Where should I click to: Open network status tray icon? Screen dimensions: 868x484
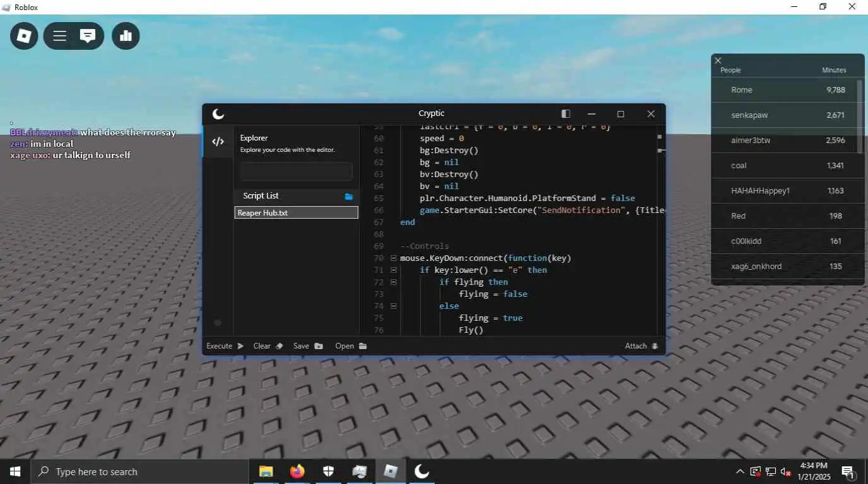point(771,471)
